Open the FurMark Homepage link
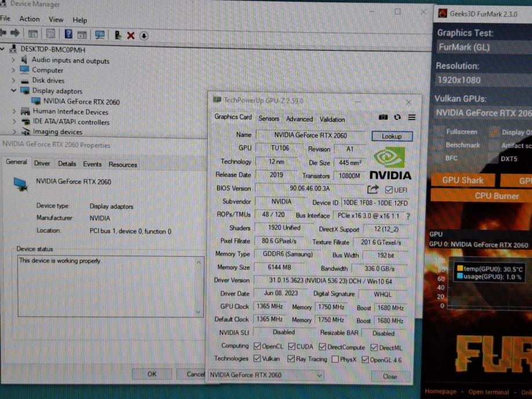This screenshot has width=532, height=399. click(441, 391)
